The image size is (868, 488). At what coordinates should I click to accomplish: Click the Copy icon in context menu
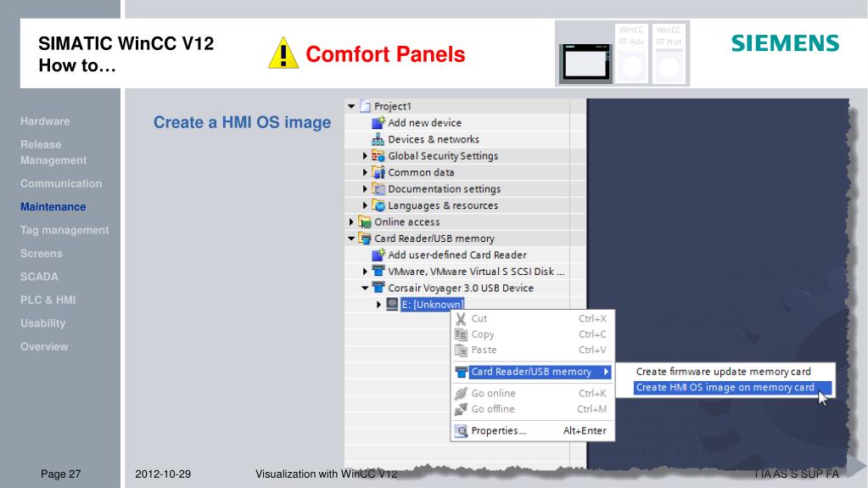click(461, 334)
